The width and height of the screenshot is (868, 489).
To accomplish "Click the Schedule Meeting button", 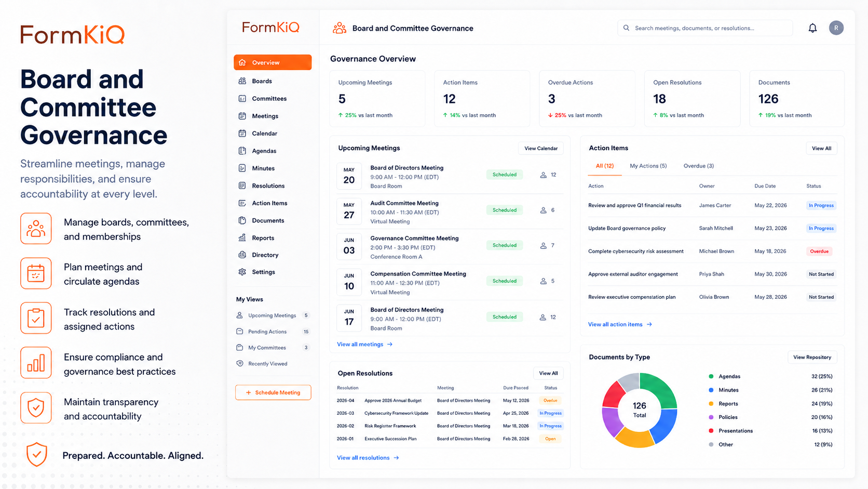I will coord(273,392).
